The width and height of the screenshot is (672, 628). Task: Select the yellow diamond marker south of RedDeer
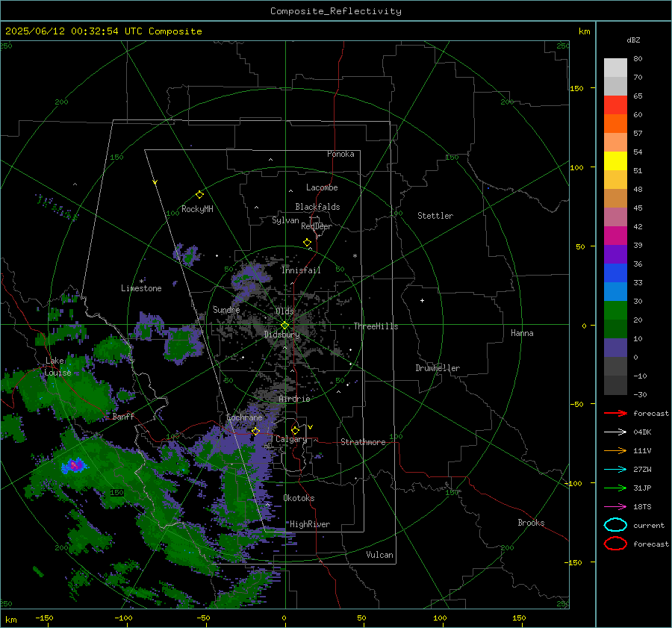click(x=307, y=243)
